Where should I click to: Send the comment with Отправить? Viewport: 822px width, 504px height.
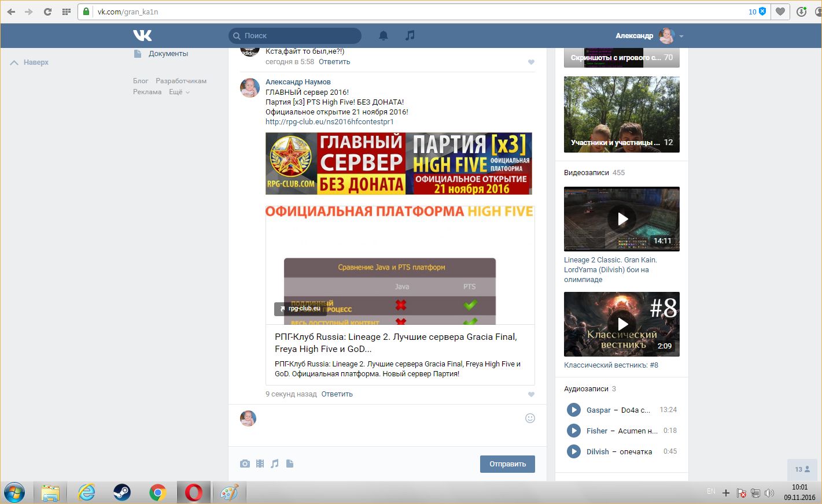click(507, 464)
